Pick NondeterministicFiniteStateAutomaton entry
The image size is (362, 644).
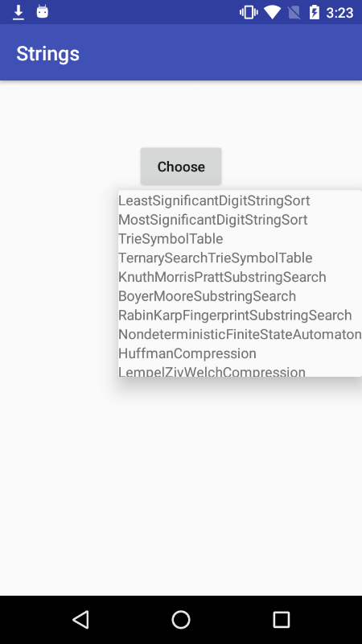[240, 334]
